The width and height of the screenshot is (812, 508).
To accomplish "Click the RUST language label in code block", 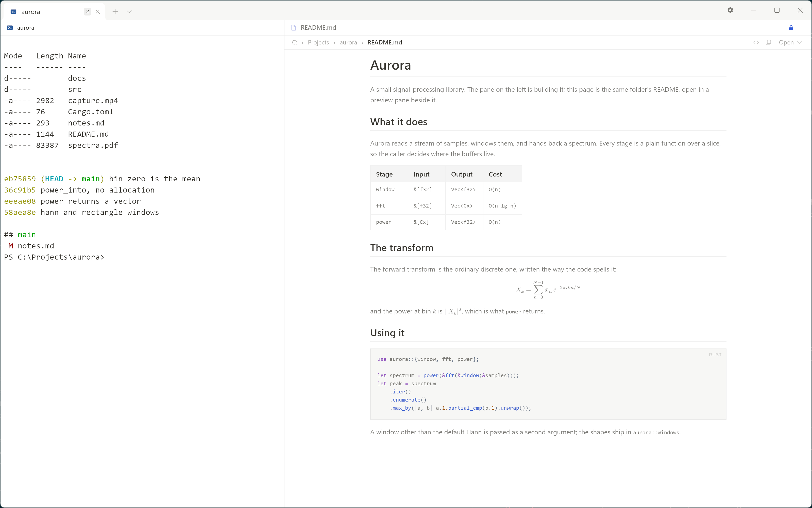I will (x=715, y=355).
